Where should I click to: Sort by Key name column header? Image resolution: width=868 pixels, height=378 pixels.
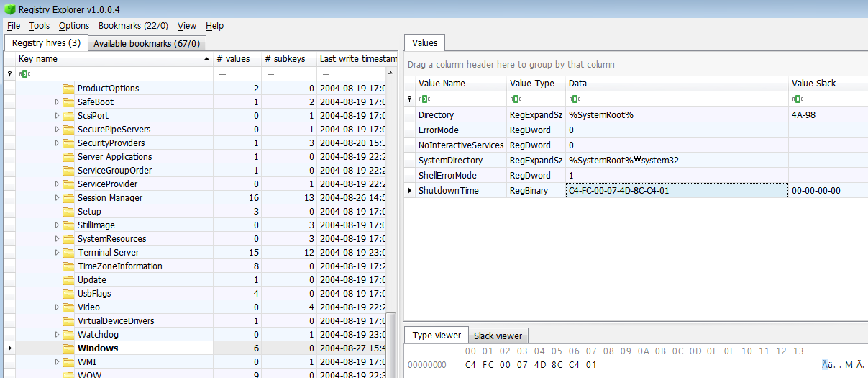pos(114,59)
